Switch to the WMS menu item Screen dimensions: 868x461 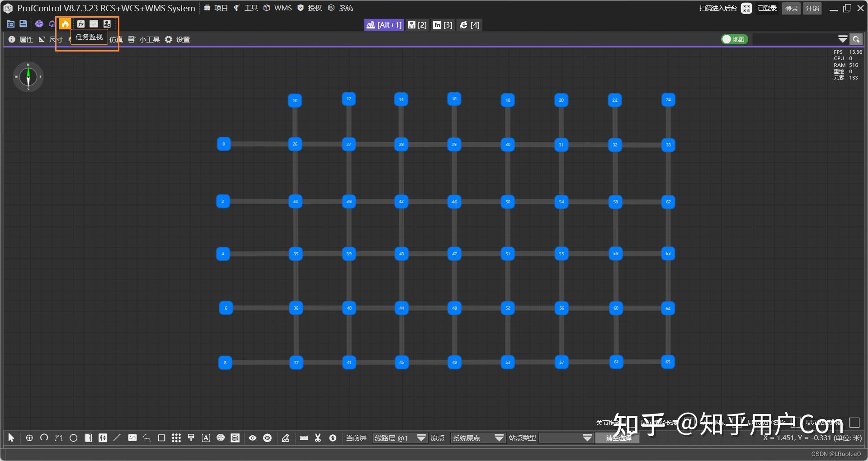tap(283, 8)
